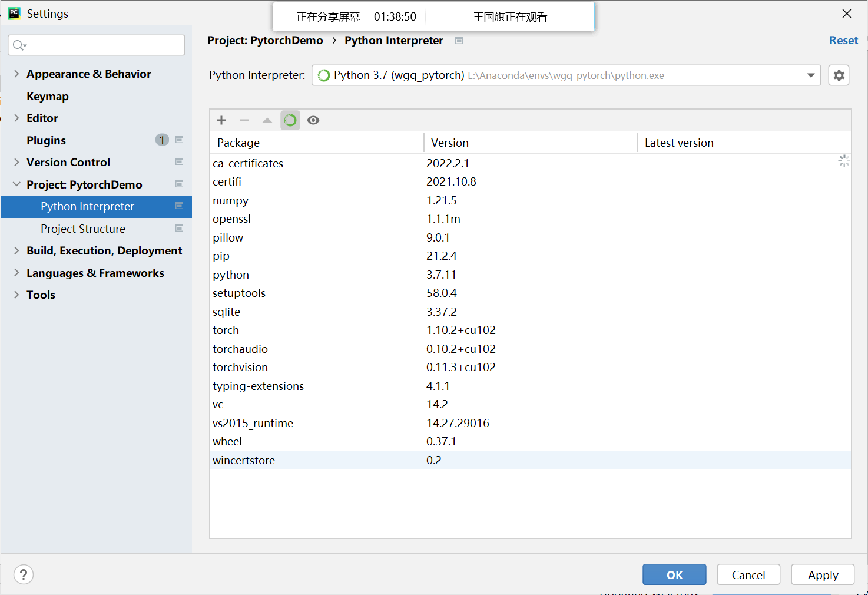Toggle the Use Conda package manager button
Viewport: 868px width, 595px height.
[290, 120]
